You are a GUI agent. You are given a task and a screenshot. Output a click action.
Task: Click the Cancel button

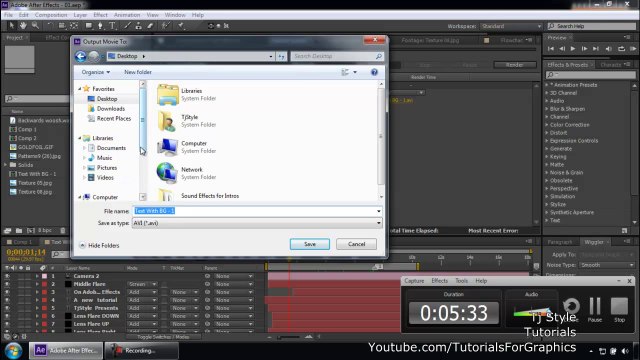[x=356, y=244]
